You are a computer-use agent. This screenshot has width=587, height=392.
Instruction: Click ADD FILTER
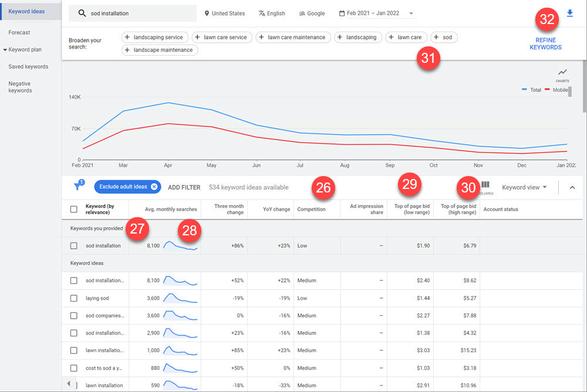click(184, 187)
